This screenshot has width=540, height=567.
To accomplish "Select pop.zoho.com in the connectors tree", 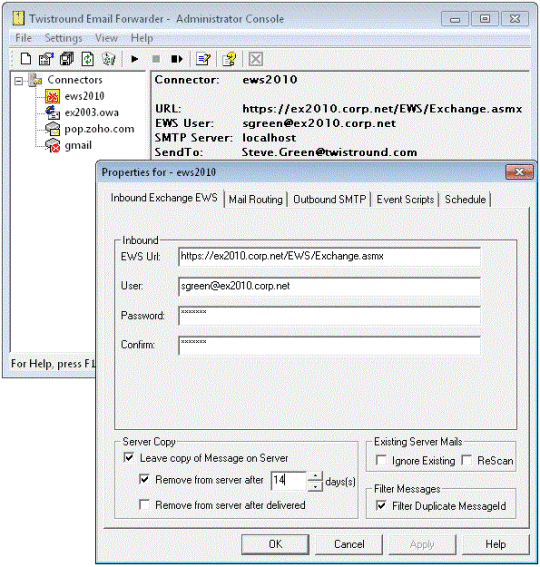I will 99,129.
